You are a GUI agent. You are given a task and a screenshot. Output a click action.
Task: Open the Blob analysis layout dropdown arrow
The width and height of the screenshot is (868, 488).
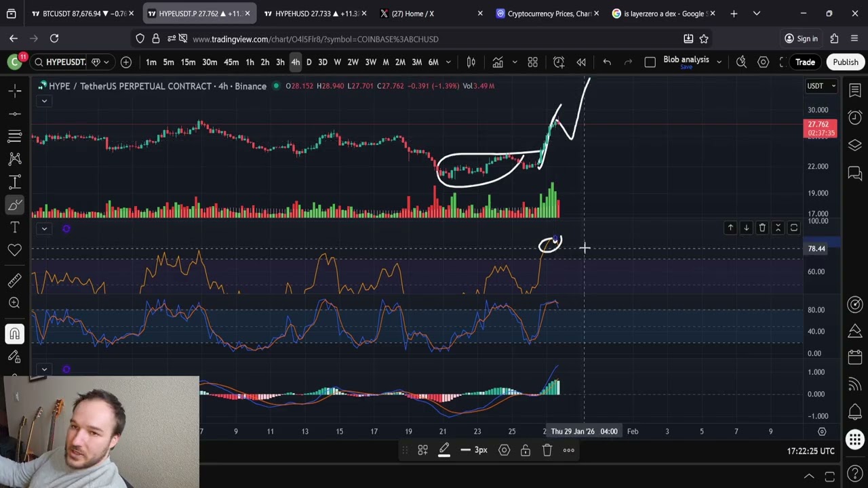tap(719, 62)
